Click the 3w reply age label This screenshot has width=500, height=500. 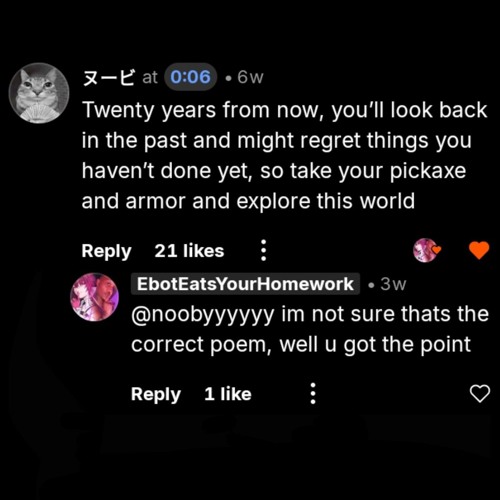[x=393, y=284]
